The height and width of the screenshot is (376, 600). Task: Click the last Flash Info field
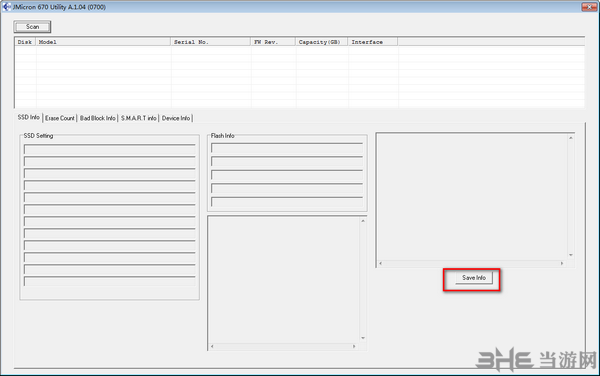point(287,202)
